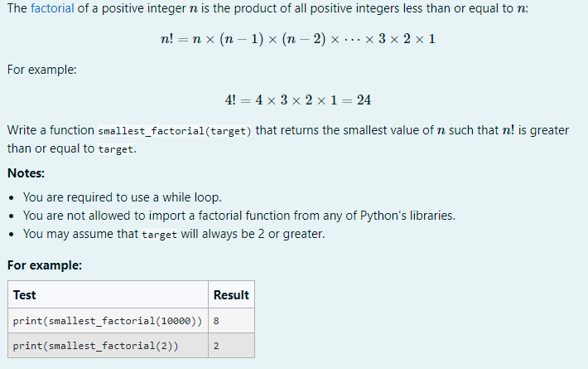Viewport: 588px width, 369px height.
Task: Click the first 'For example:' paragraph text
Action: (42, 70)
